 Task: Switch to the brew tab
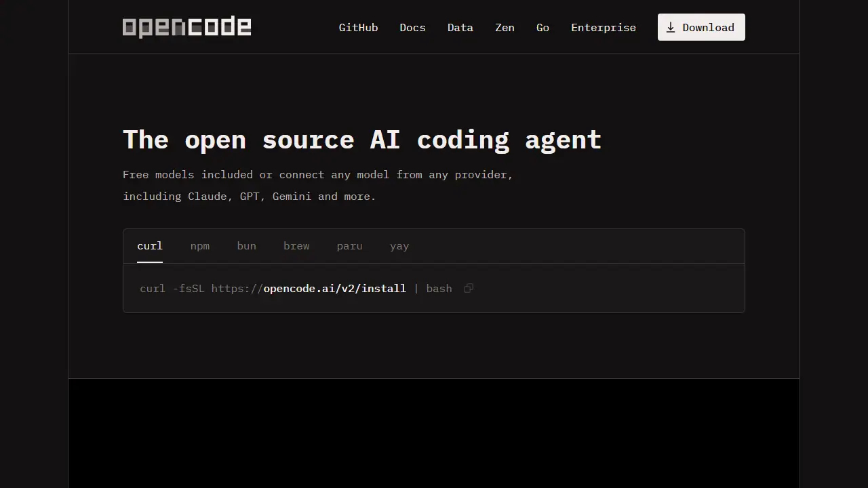(296, 246)
